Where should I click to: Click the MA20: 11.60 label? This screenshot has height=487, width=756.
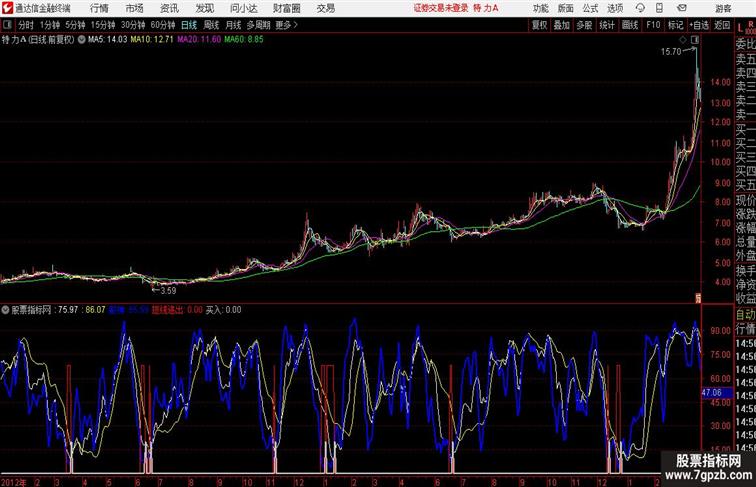pos(199,40)
